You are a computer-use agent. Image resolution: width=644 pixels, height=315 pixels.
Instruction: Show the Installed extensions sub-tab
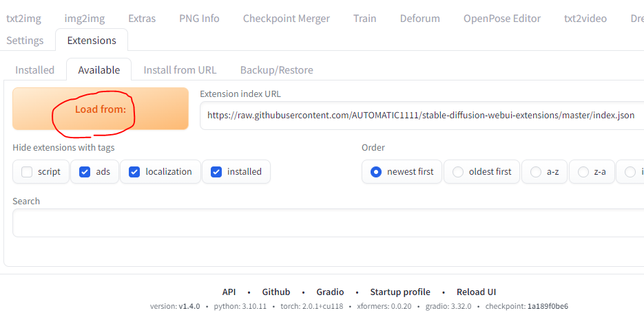pyautogui.click(x=34, y=69)
